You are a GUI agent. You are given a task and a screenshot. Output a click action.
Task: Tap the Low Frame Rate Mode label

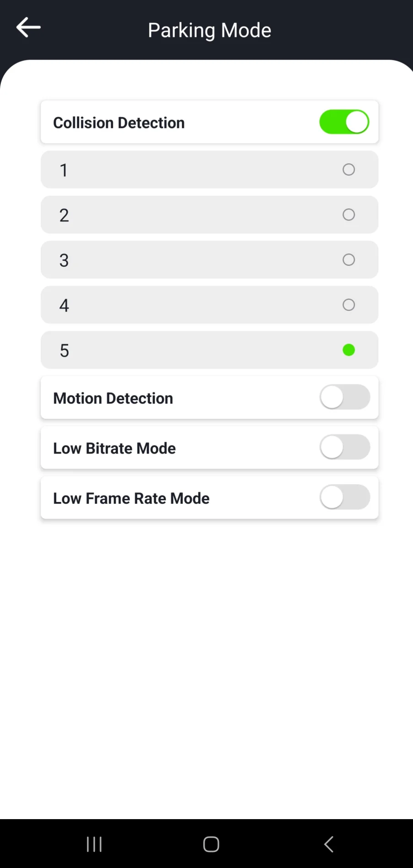pos(131,498)
